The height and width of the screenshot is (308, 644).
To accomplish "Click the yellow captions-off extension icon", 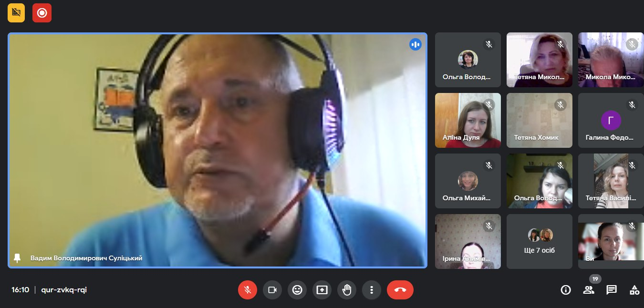I will 17,13.
